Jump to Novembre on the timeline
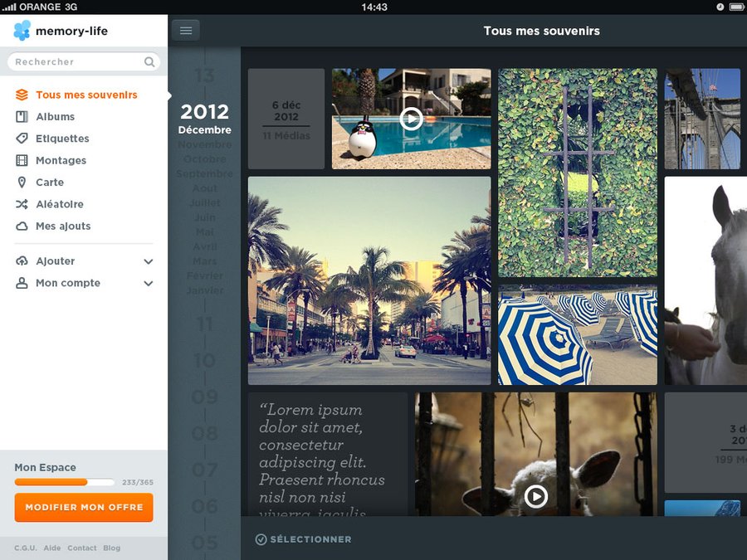747x560 pixels. pyautogui.click(x=204, y=144)
